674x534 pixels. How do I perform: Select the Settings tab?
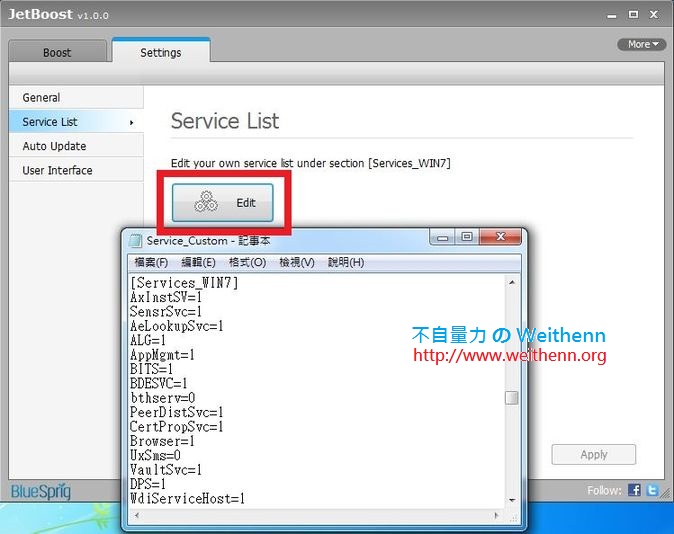[x=161, y=52]
